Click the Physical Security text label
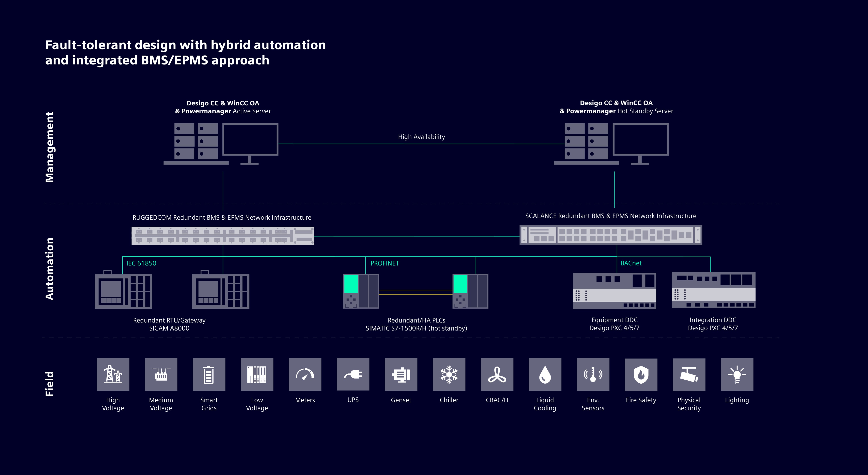The image size is (868, 475). pos(689,404)
